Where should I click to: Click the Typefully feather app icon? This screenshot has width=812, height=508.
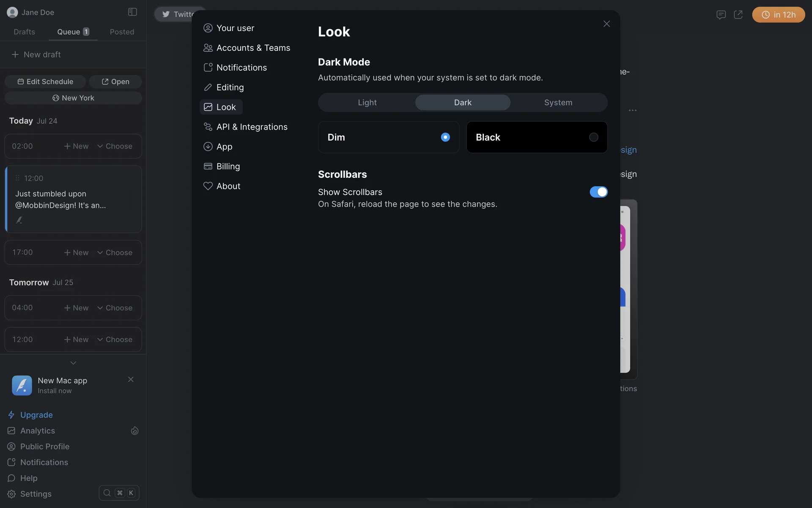tap(22, 385)
